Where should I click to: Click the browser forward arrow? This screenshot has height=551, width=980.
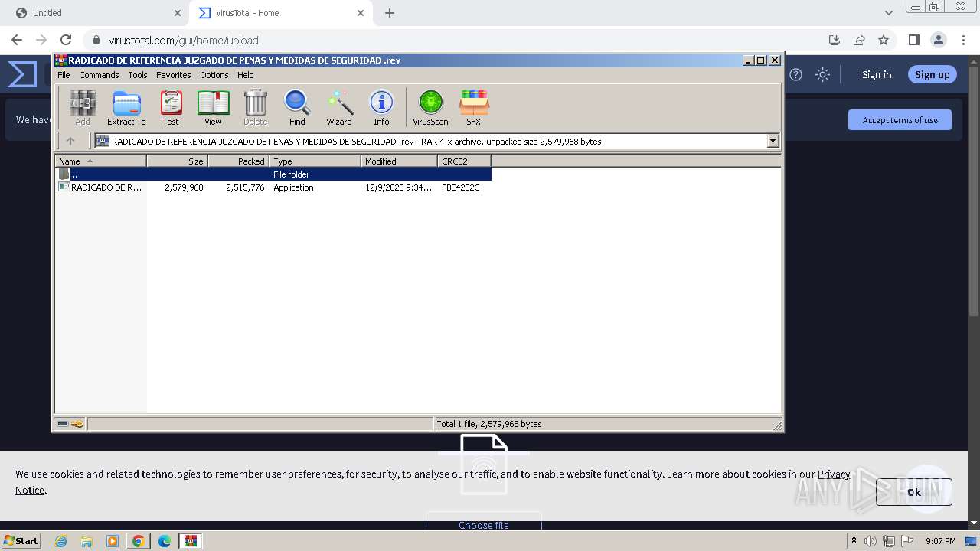tap(41, 40)
